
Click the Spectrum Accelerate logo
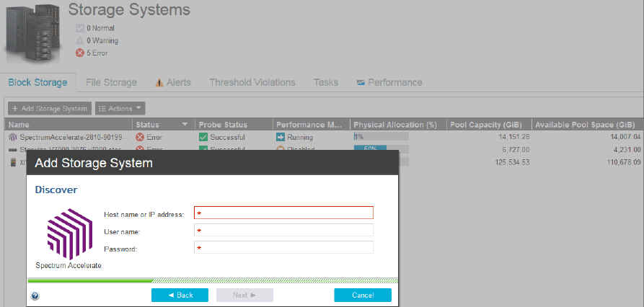pyautogui.click(x=69, y=234)
